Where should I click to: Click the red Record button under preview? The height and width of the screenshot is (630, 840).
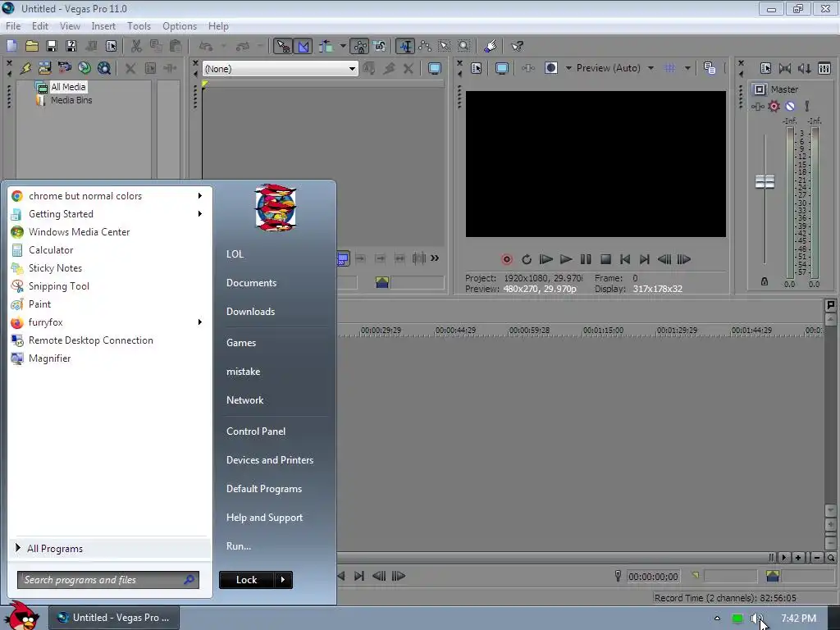click(x=507, y=259)
